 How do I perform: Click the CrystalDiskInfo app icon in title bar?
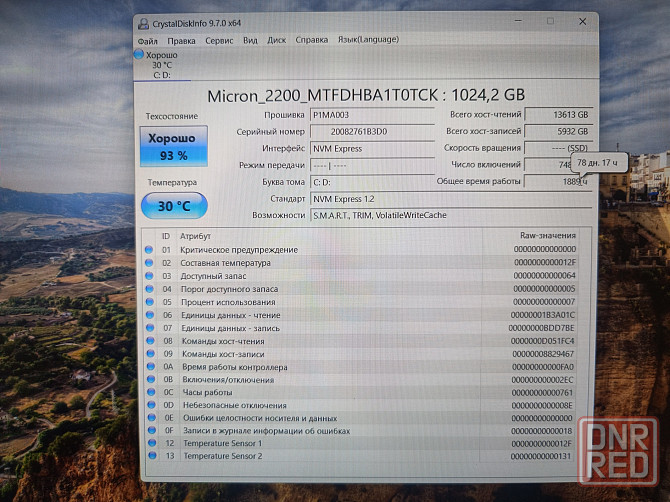tap(143, 22)
